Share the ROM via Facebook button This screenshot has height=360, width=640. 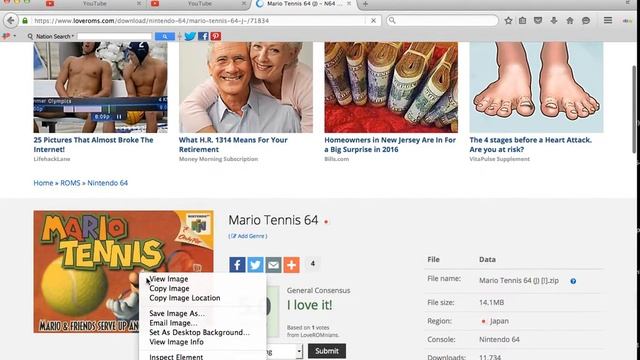tap(237, 265)
